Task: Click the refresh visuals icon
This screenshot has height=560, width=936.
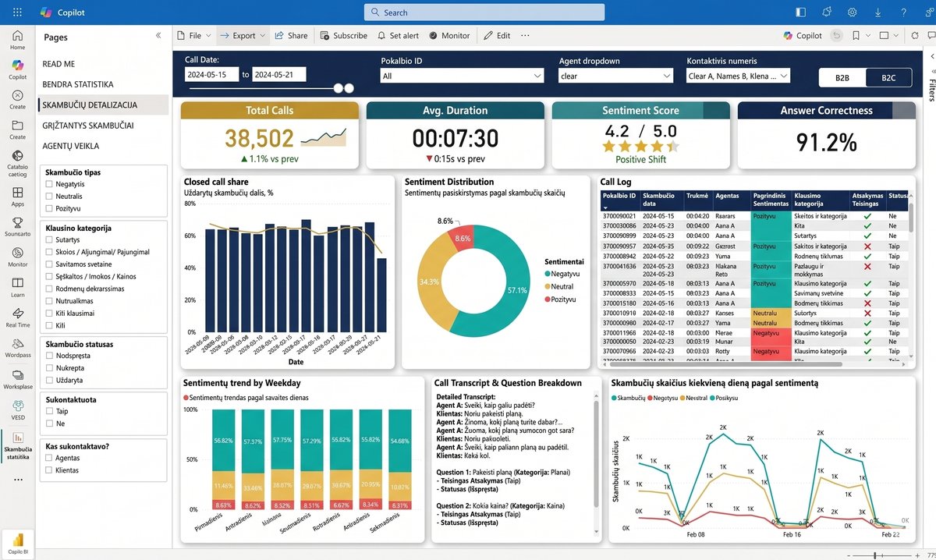Action: click(915, 35)
